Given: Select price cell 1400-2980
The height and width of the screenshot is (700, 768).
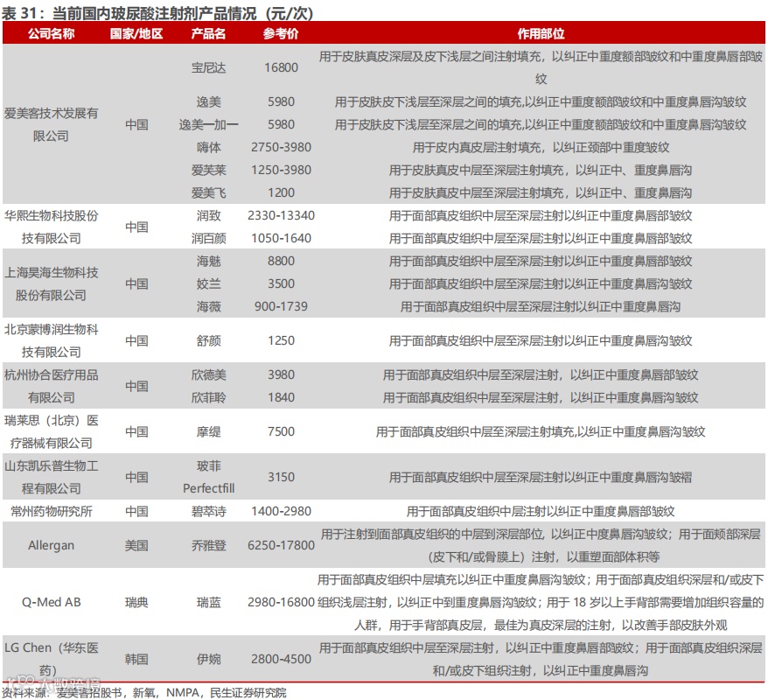Looking at the screenshot, I should click(281, 511).
